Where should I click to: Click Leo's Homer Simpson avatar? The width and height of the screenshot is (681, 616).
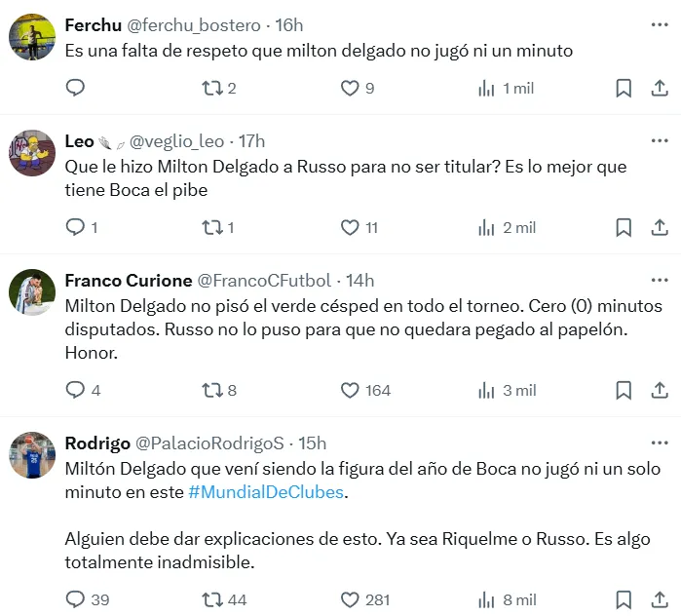(x=32, y=154)
